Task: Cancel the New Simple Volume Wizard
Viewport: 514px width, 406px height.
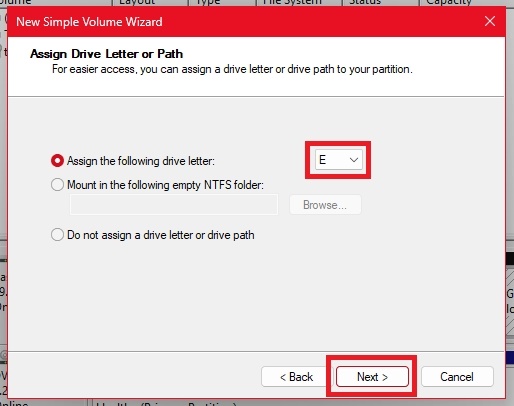Action: [x=457, y=377]
